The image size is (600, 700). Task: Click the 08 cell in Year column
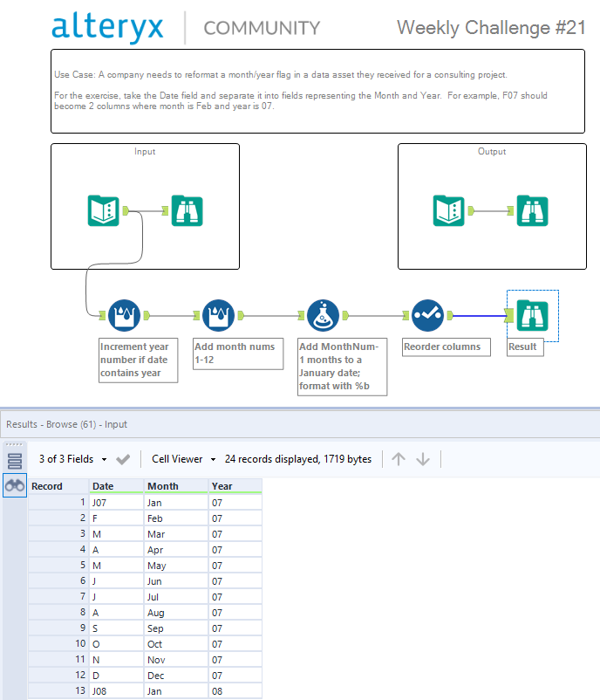235,691
